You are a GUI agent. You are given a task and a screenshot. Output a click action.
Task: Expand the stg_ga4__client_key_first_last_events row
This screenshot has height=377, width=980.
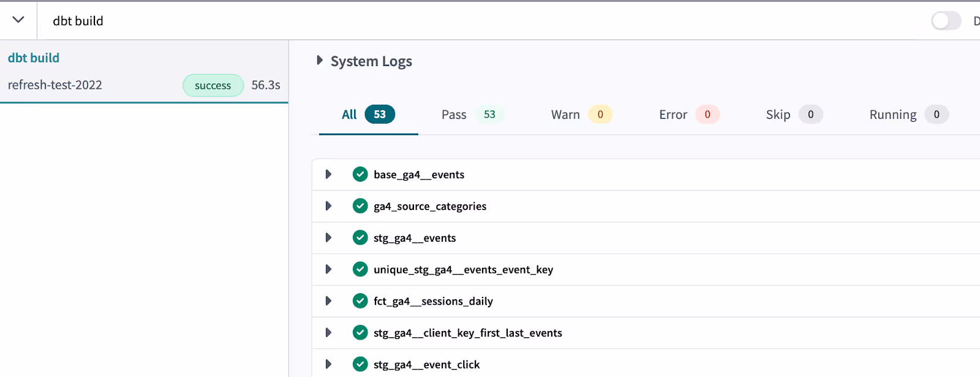point(328,333)
